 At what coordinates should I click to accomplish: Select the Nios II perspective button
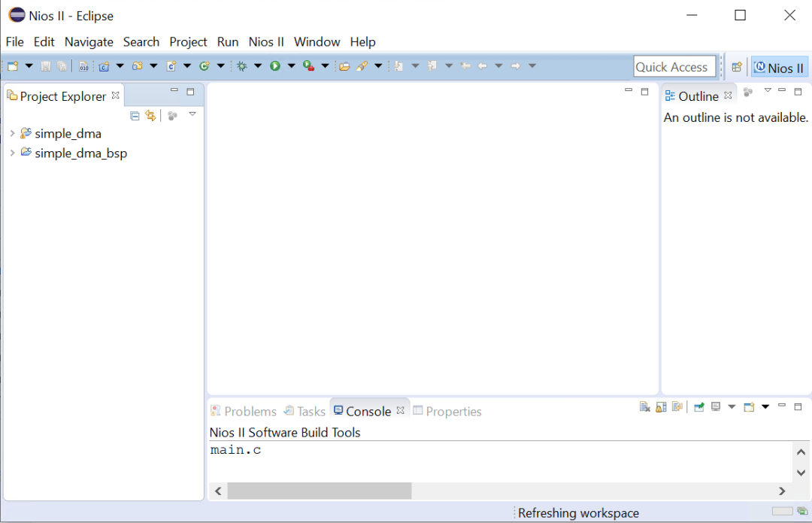[780, 68]
